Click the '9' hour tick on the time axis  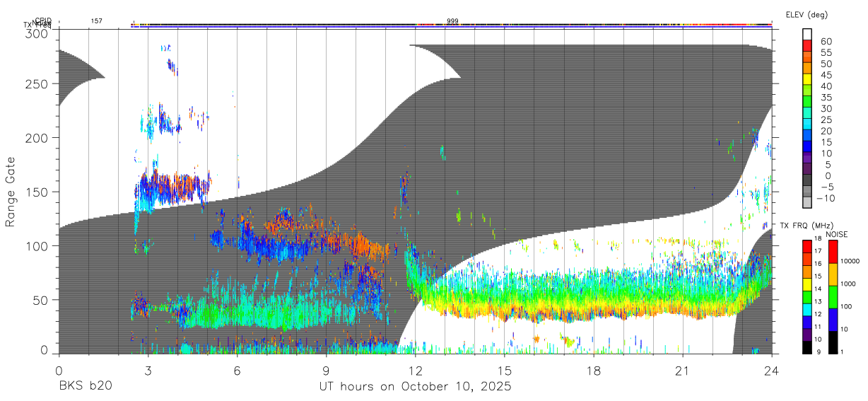tap(326, 371)
